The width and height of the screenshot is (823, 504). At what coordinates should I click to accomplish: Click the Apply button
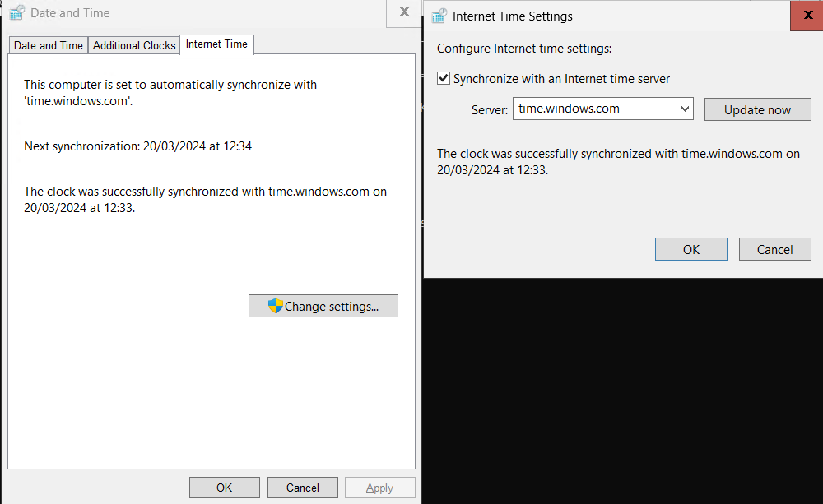coord(379,487)
